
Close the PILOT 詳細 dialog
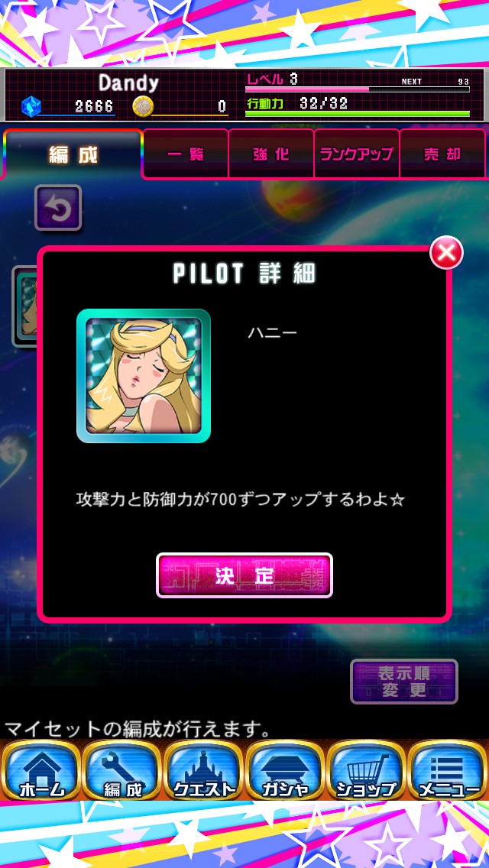(x=446, y=252)
